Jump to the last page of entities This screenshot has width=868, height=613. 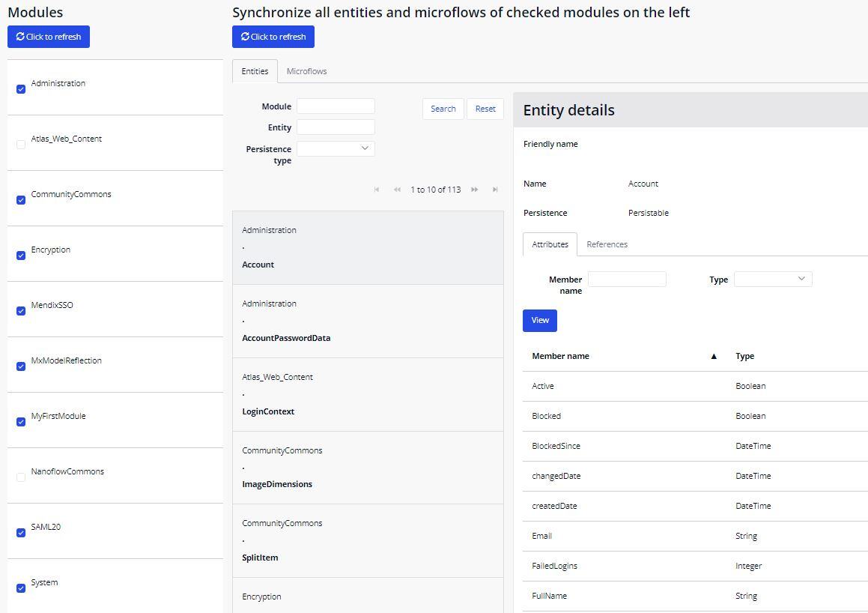coord(494,190)
